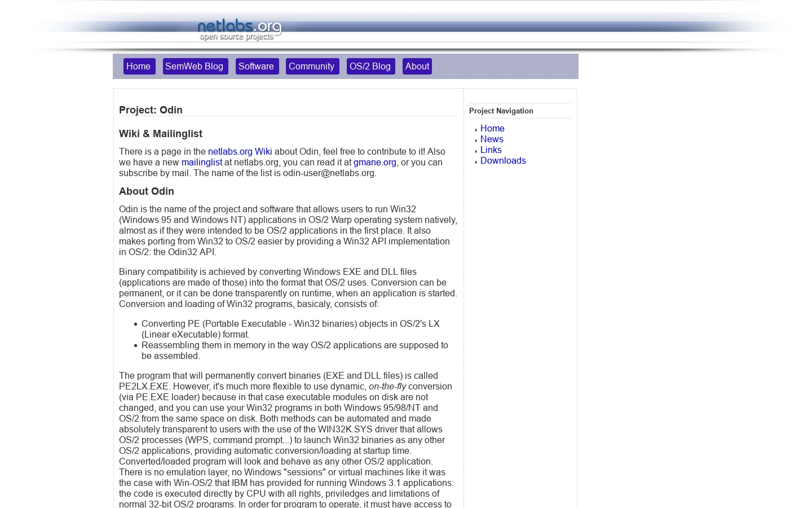Image resolution: width=812 pixels, height=508 pixels.
Task: Go to Links in Project Navigation
Action: [491, 150]
